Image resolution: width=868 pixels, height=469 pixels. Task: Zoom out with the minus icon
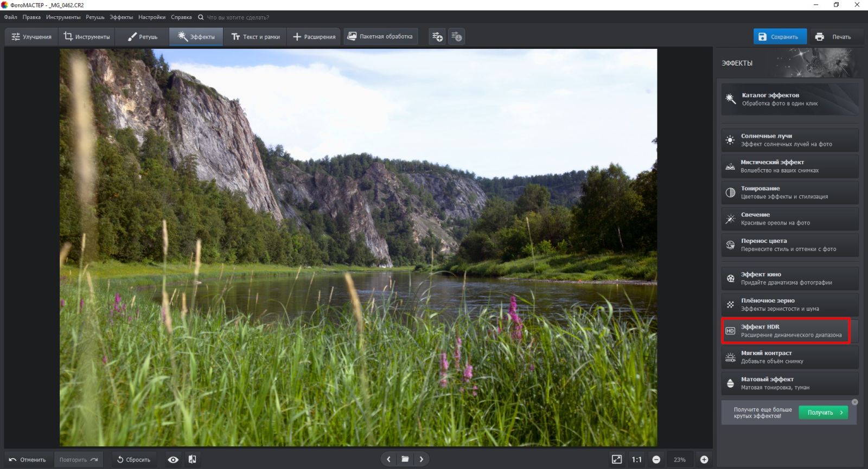point(656,460)
